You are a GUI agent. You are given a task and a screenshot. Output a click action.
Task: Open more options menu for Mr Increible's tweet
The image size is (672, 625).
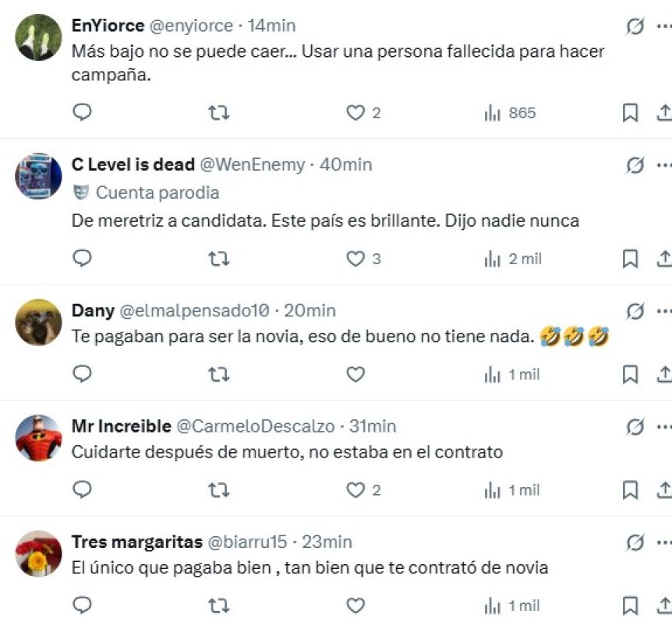tap(663, 426)
